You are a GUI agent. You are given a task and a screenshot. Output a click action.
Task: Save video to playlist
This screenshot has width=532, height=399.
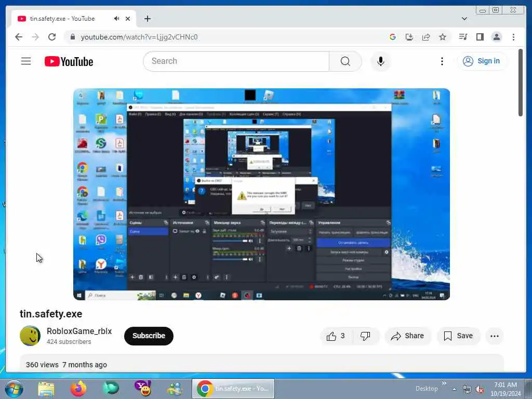pyautogui.click(x=458, y=336)
